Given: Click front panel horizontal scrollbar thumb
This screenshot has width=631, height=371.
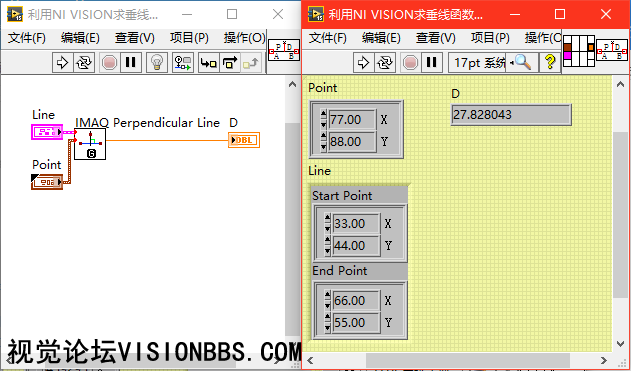Looking at the screenshot, I should [468, 360].
